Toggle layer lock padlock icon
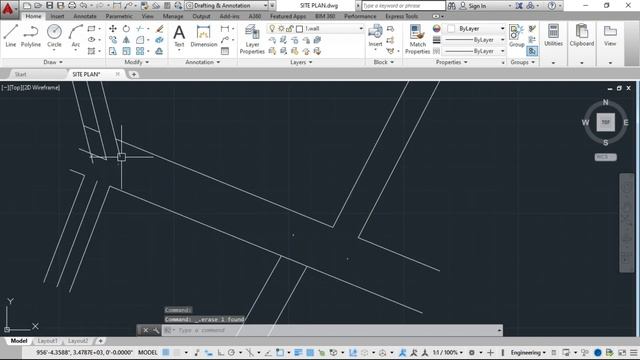Image resolution: width=640 pixels, height=360 pixels. pos(290,29)
